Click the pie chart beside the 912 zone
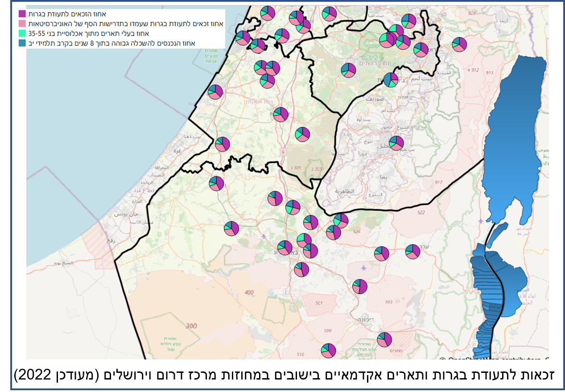This screenshot has height=392, width=565. [x=459, y=45]
